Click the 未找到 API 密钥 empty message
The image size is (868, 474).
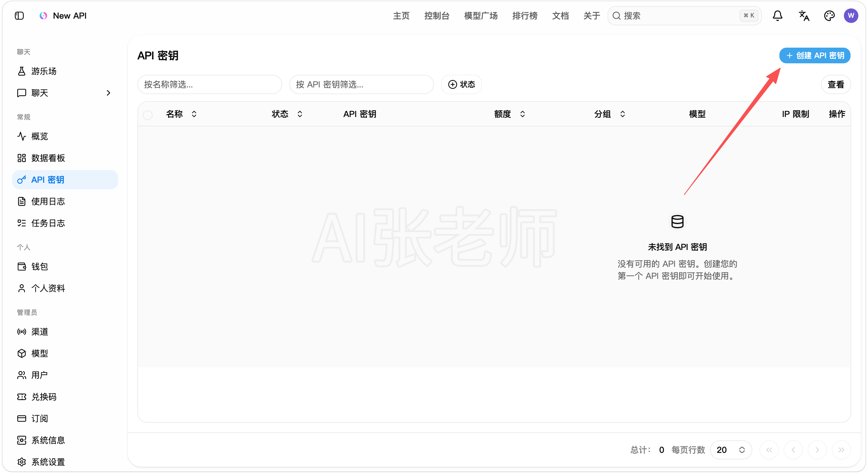677,247
